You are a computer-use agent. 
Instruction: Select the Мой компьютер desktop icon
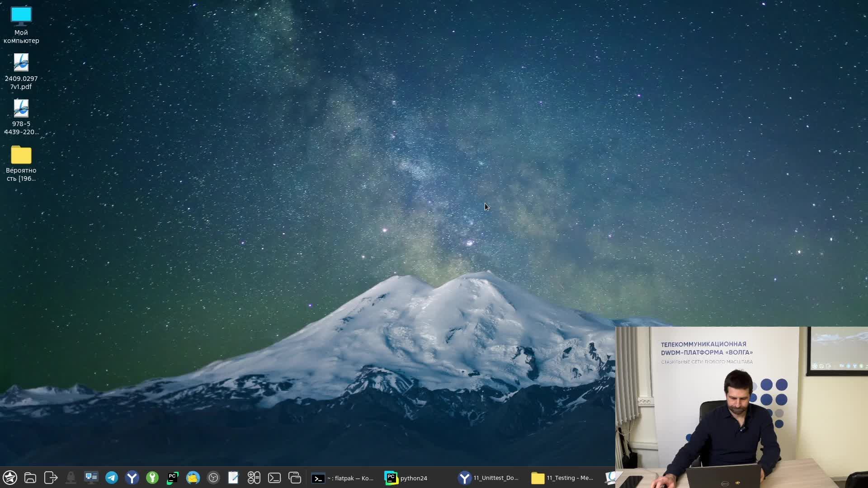21,25
